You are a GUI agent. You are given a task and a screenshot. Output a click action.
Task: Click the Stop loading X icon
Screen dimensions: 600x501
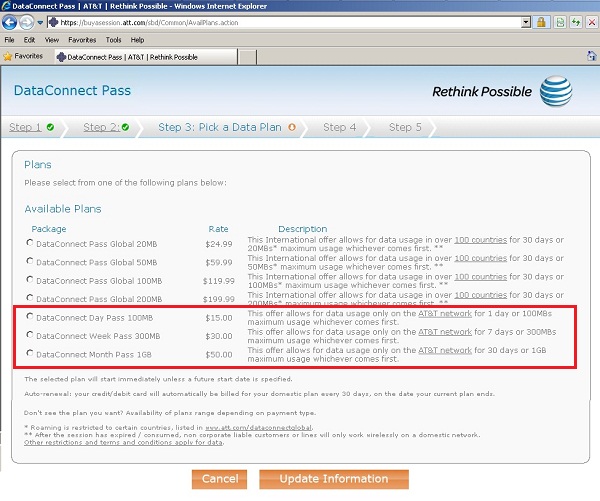pos(592,23)
